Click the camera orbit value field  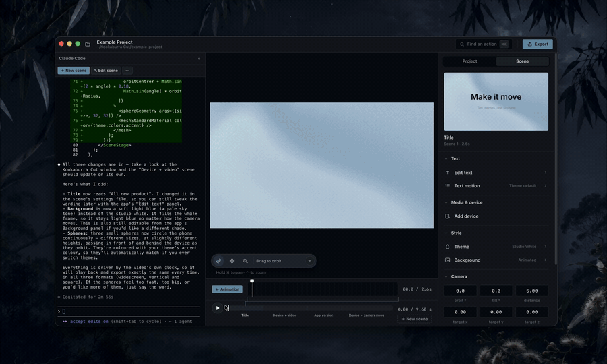[460, 291]
